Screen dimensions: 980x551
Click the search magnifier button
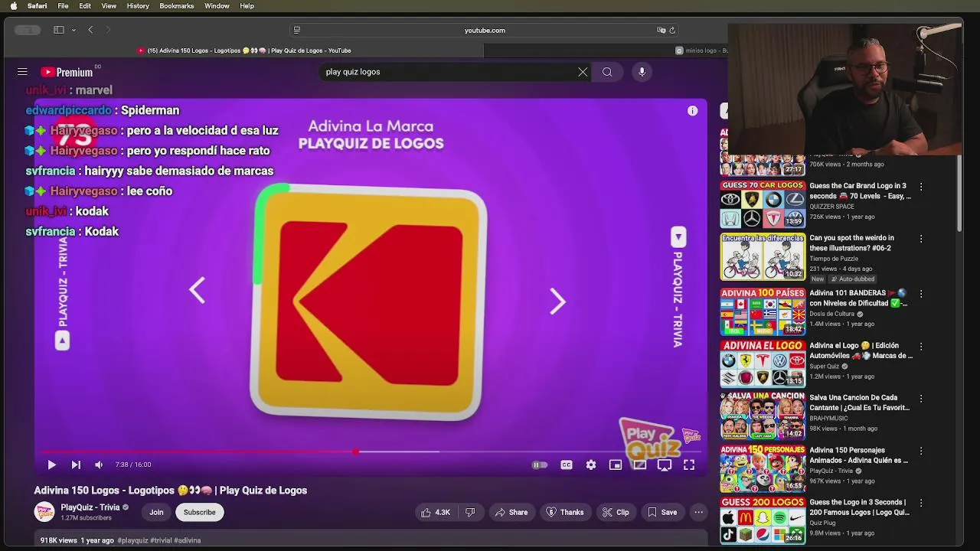click(x=607, y=72)
